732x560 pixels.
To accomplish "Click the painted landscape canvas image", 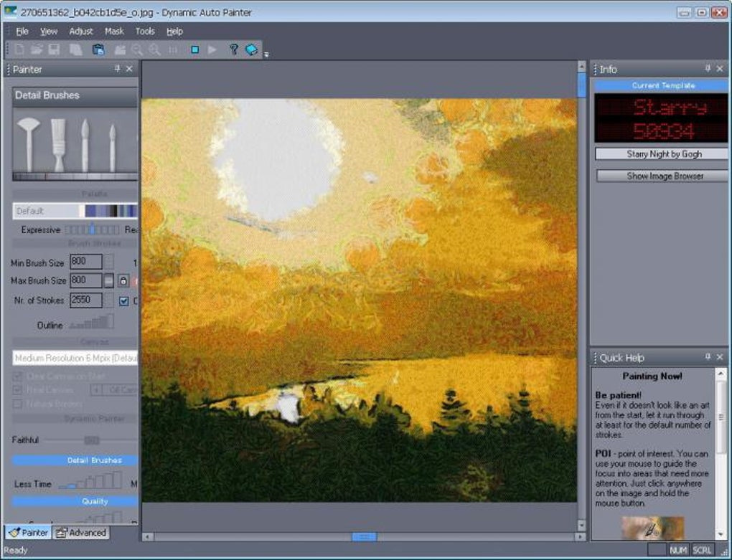I will pos(359,300).
